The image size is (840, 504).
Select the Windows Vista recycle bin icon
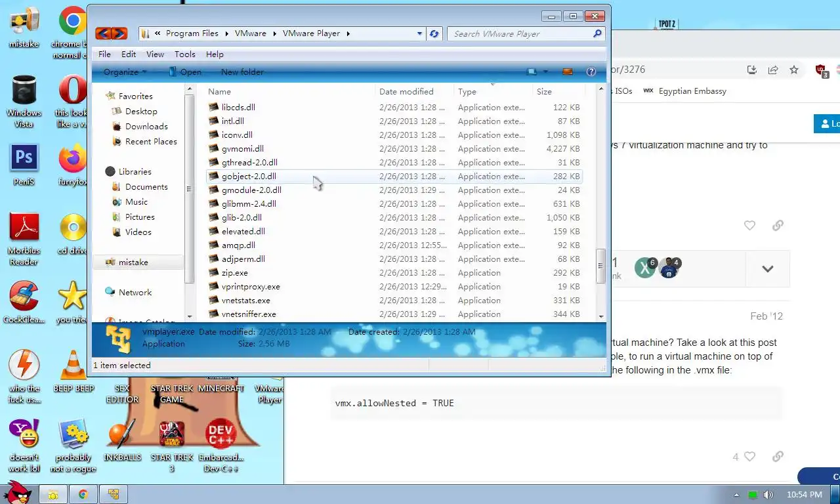coord(24,101)
